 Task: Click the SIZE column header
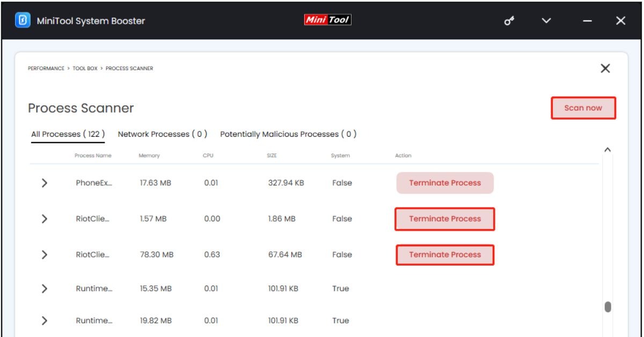pyautogui.click(x=272, y=156)
